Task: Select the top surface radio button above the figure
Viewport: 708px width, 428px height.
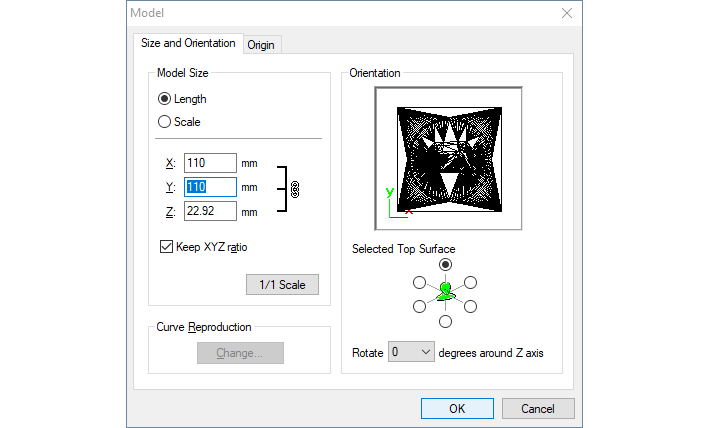Action: [445, 265]
